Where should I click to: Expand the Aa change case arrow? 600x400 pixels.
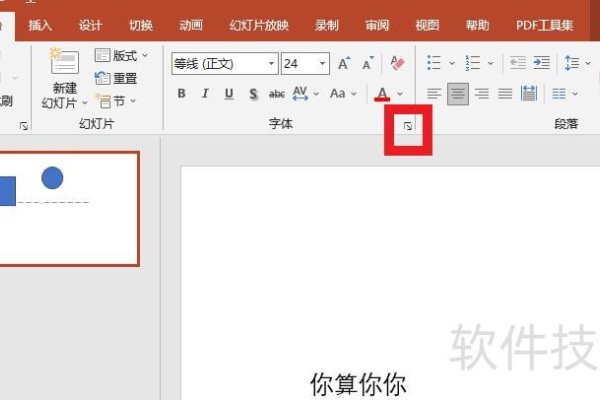coord(354,94)
